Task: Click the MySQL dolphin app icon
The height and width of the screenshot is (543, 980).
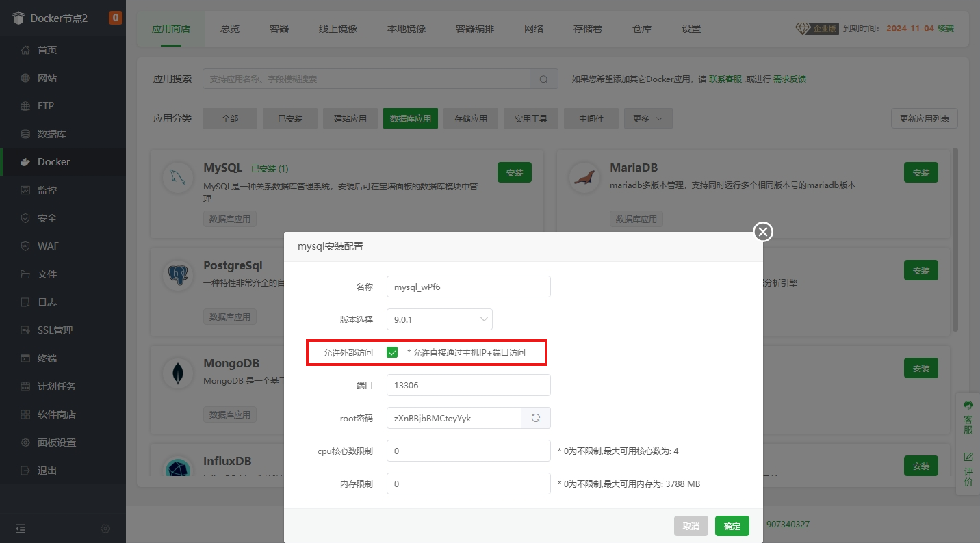Action: [178, 178]
